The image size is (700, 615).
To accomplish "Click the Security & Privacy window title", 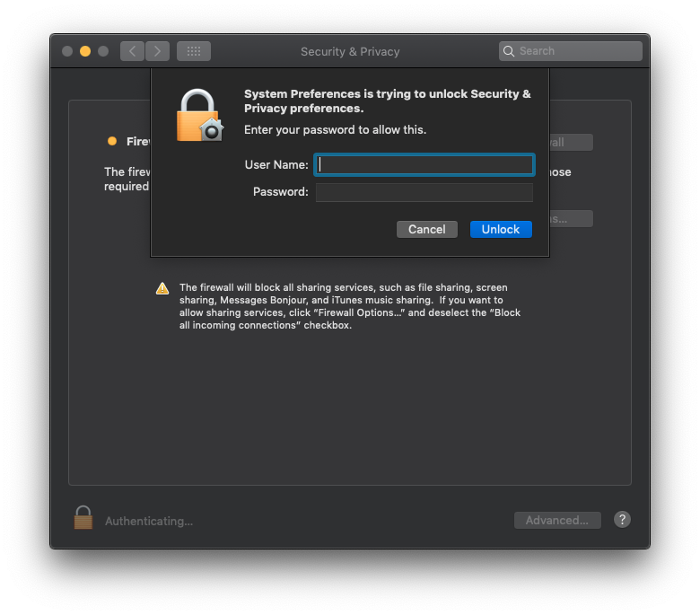I will [350, 52].
